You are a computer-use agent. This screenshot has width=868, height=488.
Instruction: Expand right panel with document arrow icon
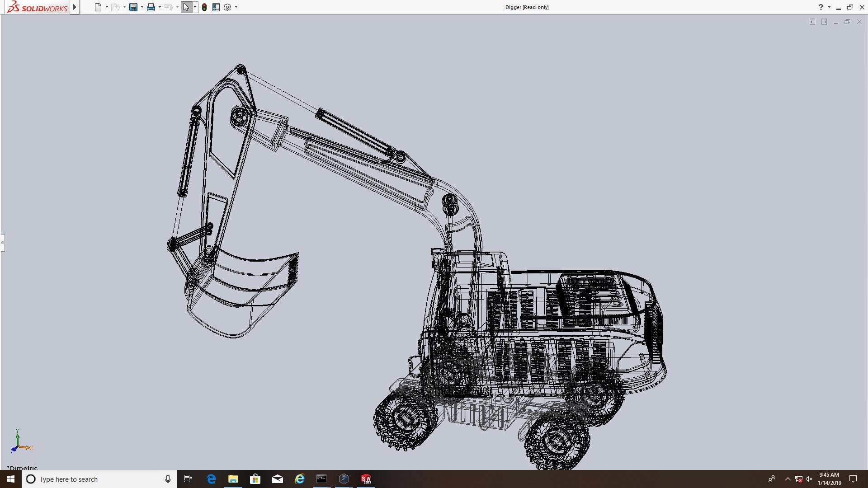[824, 22]
